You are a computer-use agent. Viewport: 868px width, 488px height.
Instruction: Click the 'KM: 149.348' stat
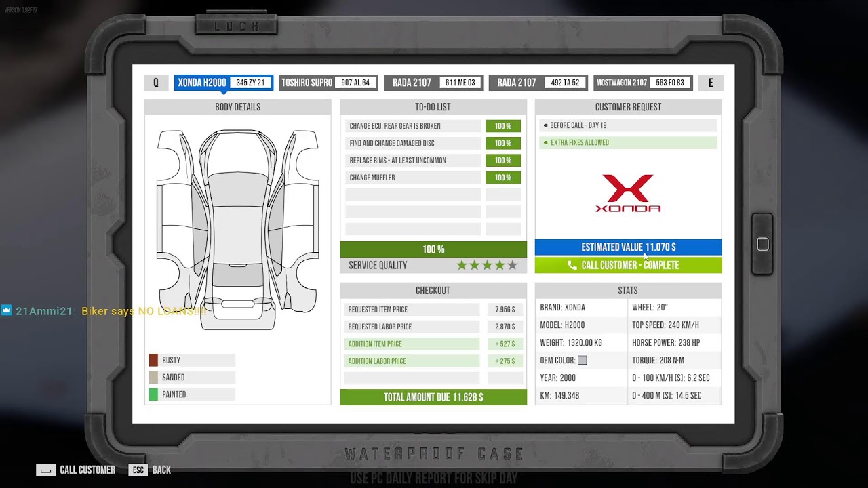pos(559,395)
